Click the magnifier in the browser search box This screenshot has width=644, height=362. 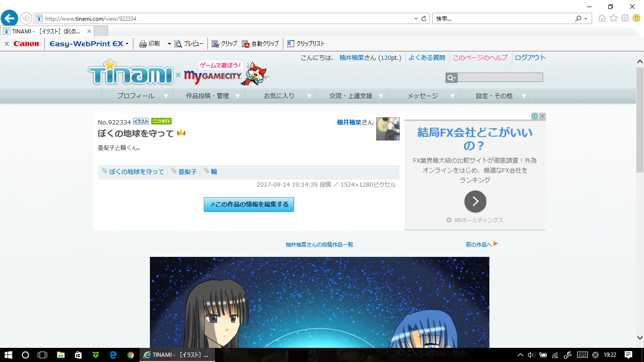[x=578, y=19]
